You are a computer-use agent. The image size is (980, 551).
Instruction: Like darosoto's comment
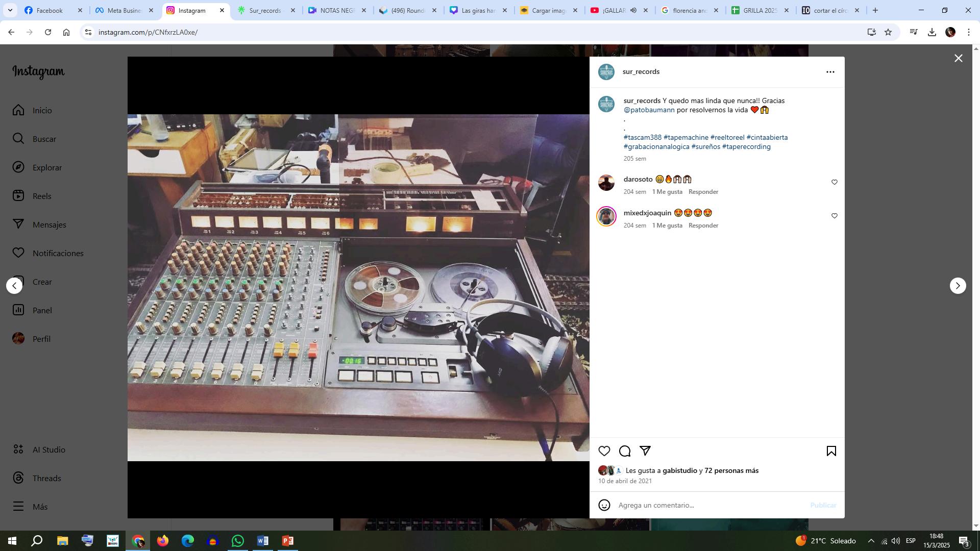(x=835, y=182)
